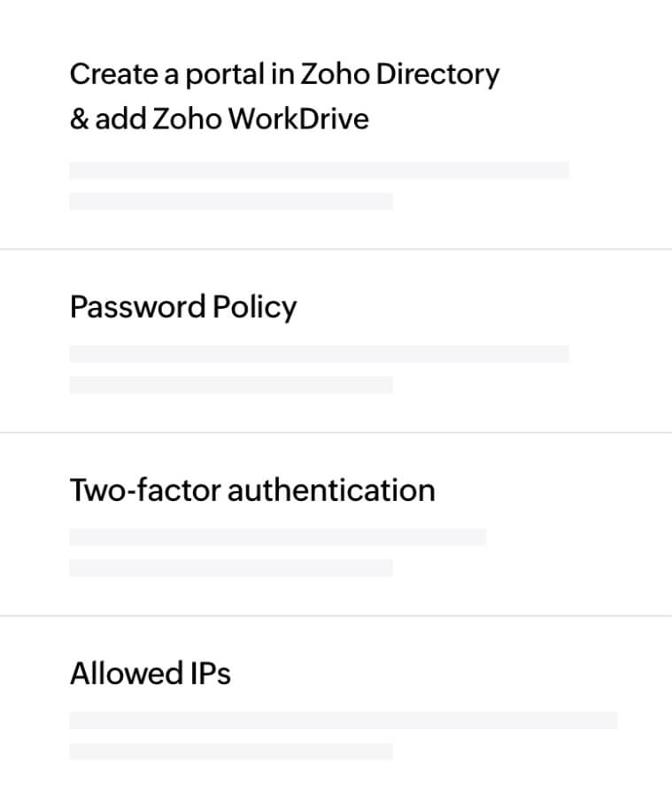Click the 'Create a portal in Zoho Directory' line
Viewport: 672px width, 808px height.
tap(284, 74)
